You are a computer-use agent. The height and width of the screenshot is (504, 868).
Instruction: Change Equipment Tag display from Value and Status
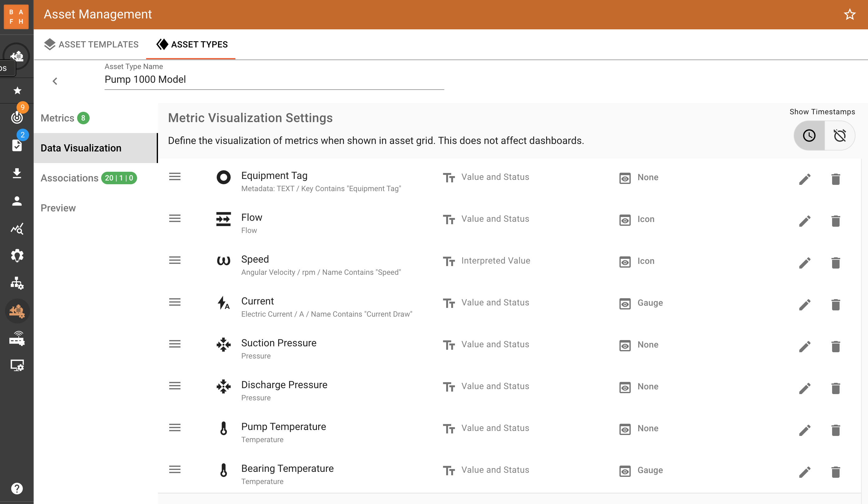tap(495, 177)
